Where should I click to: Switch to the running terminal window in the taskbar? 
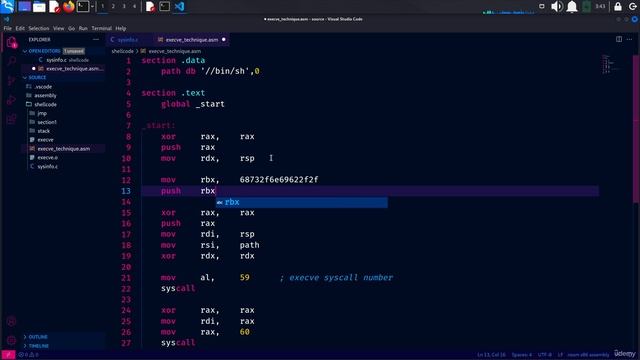(164, 6)
